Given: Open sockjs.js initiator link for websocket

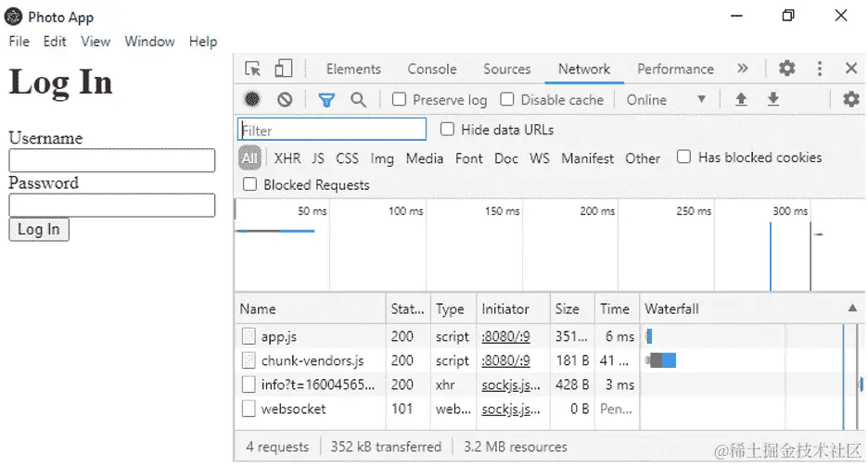Looking at the screenshot, I should tap(510, 409).
